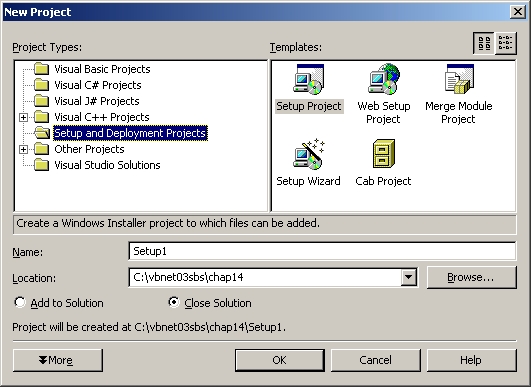Select Setup and Deployment Projects in tree
This screenshot has height=387, width=531.
(x=130, y=133)
